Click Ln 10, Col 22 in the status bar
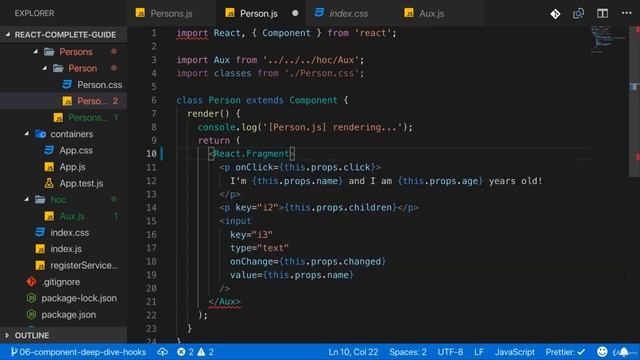 tap(353, 352)
